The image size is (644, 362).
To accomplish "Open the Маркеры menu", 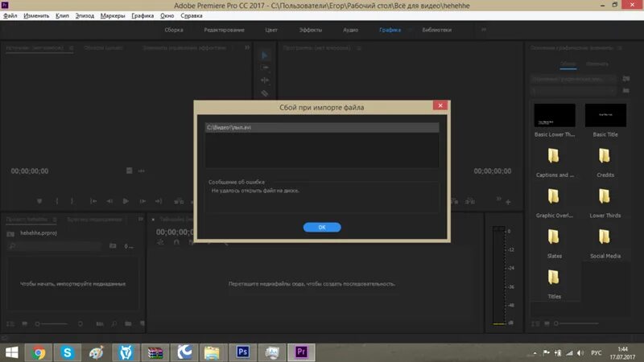I will 113,15.
